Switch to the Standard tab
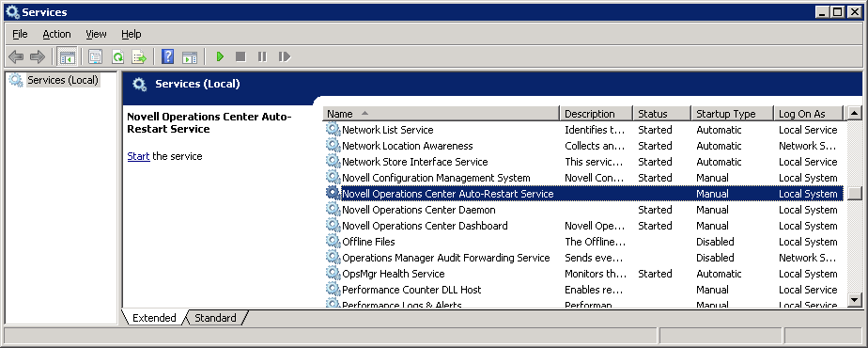 pos(215,318)
